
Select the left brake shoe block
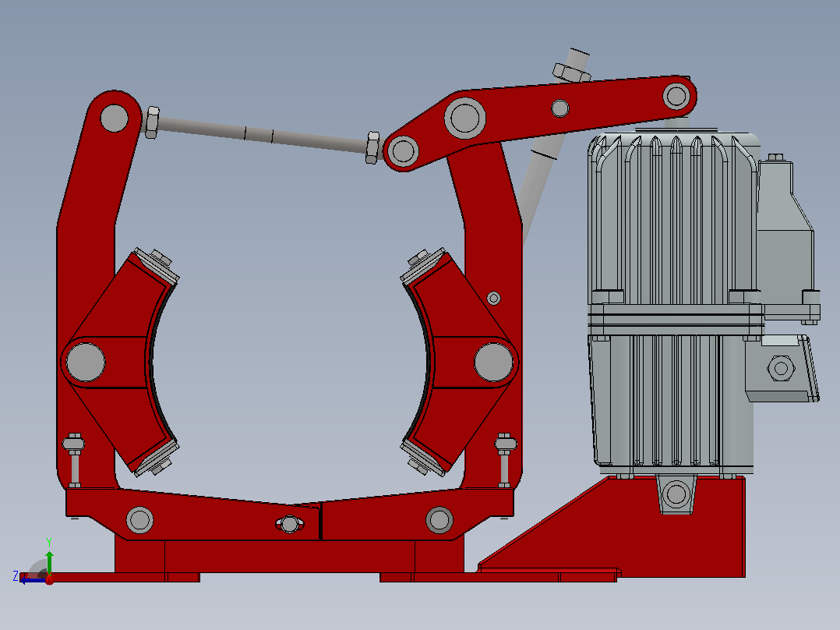[121, 363]
